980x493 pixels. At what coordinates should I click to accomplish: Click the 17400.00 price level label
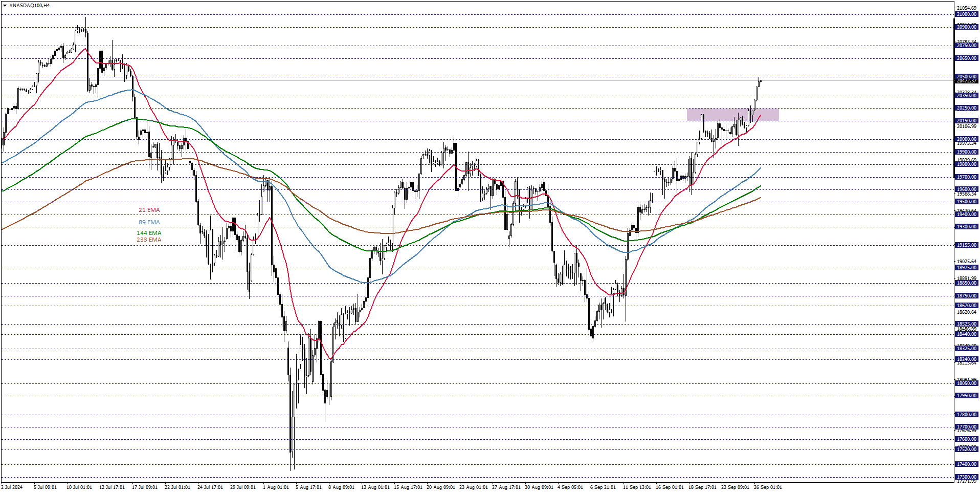pos(967,464)
